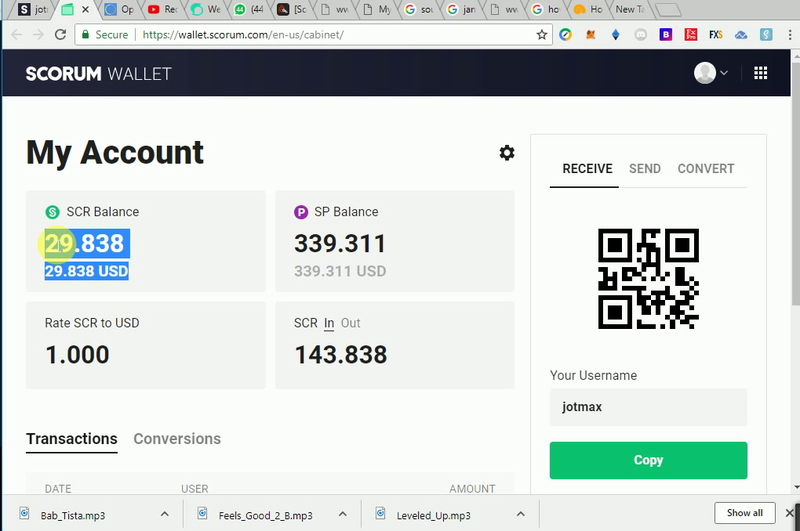Click the QR code image
The height and width of the screenshot is (531, 800).
(x=648, y=279)
